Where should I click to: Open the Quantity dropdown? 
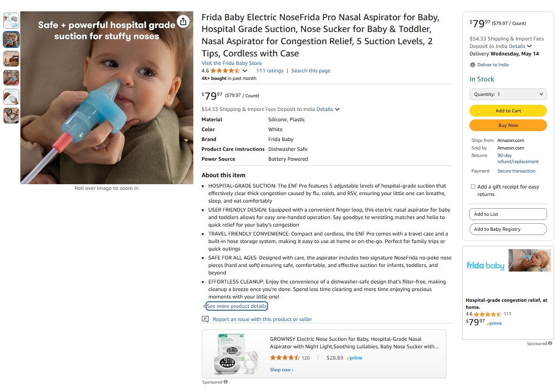508,94
